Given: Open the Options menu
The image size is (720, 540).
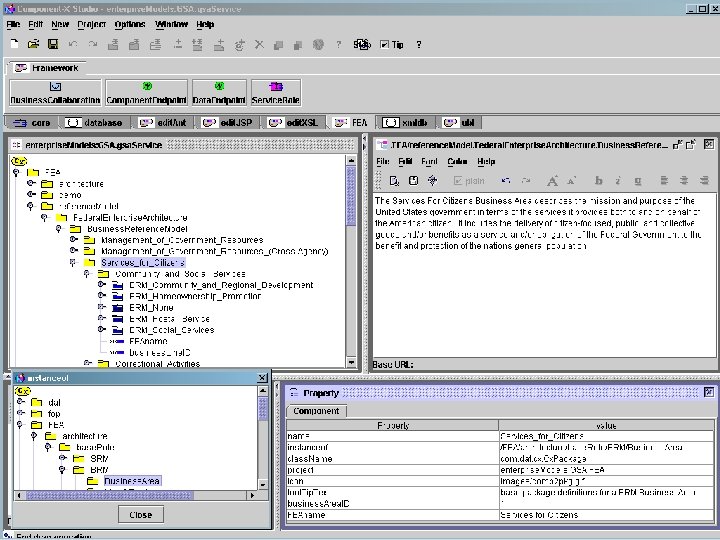Looking at the screenshot, I should pos(130,24).
